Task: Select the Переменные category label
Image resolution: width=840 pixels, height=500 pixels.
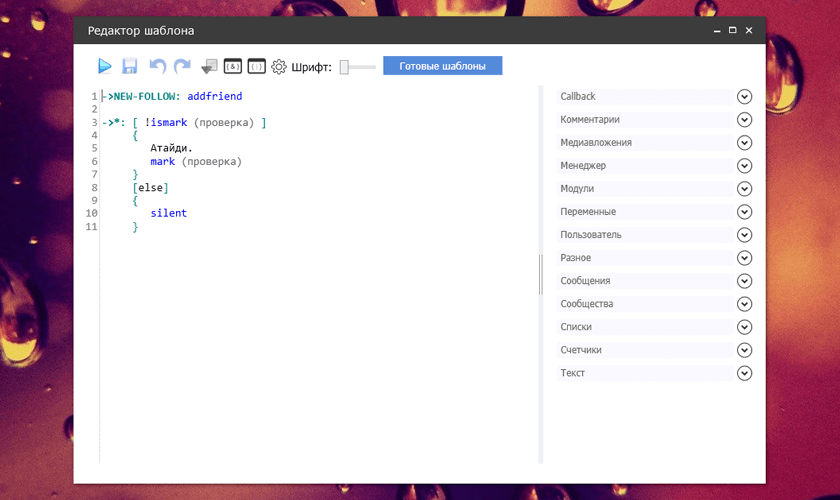Action: point(588,212)
